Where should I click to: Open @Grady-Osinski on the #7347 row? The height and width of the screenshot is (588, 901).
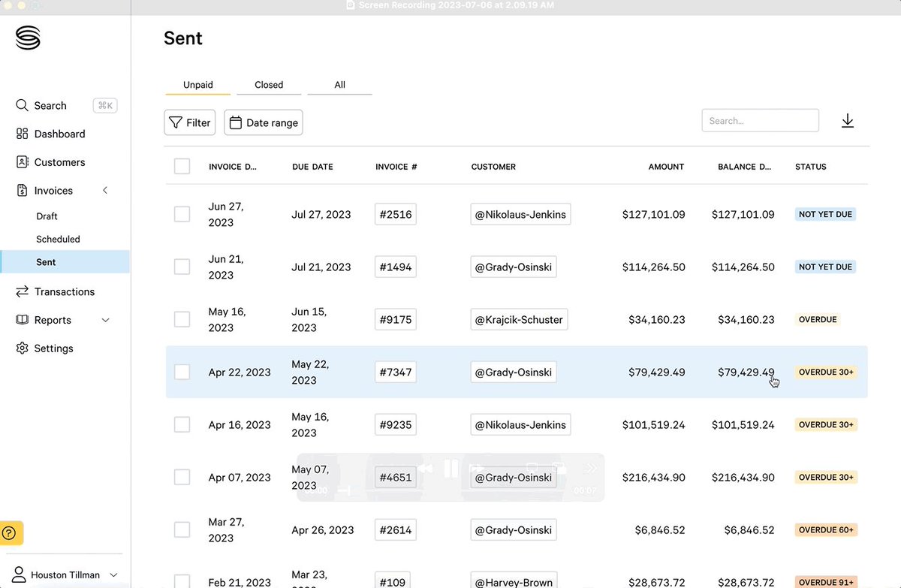click(x=514, y=372)
